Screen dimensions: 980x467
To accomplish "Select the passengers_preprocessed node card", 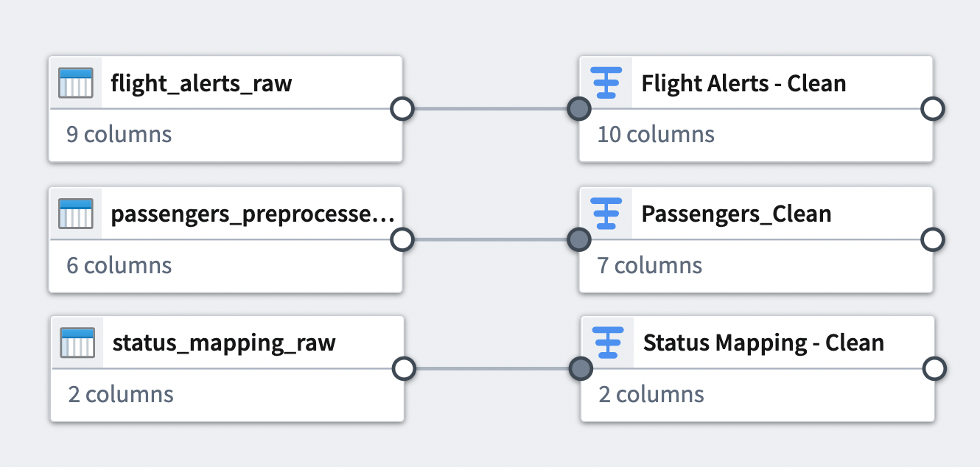I will tap(227, 239).
